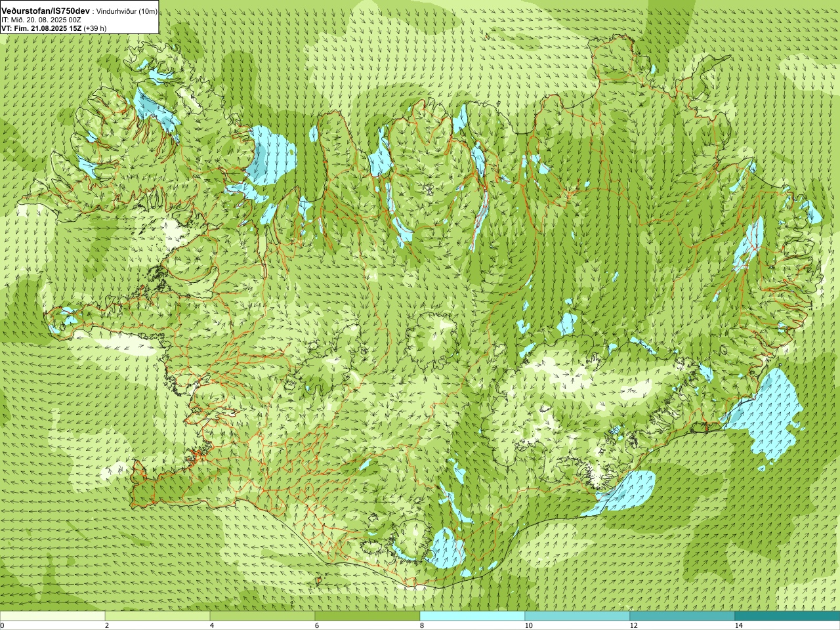Viewport: 840px width, 630px height.
Task: Click the 'IT: Mið. 20. 08. 2025 00Z' line
Action: click(x=41, y=20)
